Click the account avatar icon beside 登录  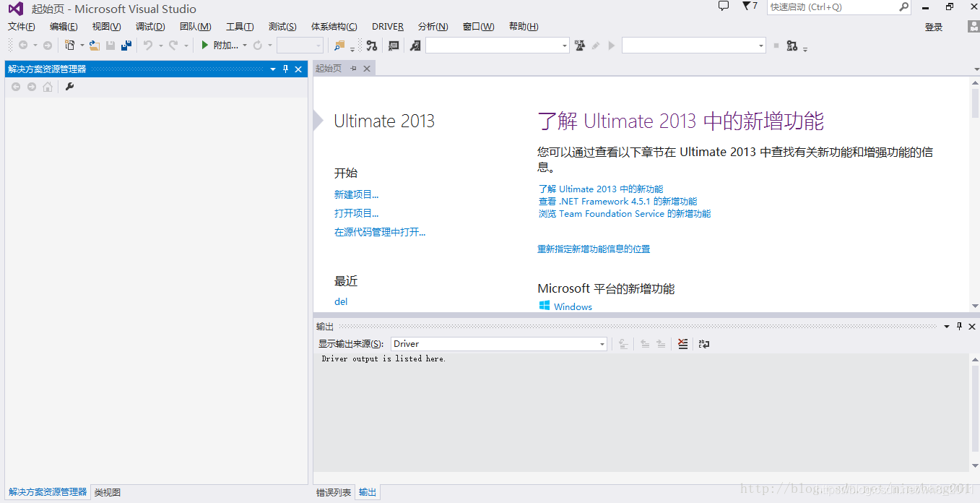[974, 27]
